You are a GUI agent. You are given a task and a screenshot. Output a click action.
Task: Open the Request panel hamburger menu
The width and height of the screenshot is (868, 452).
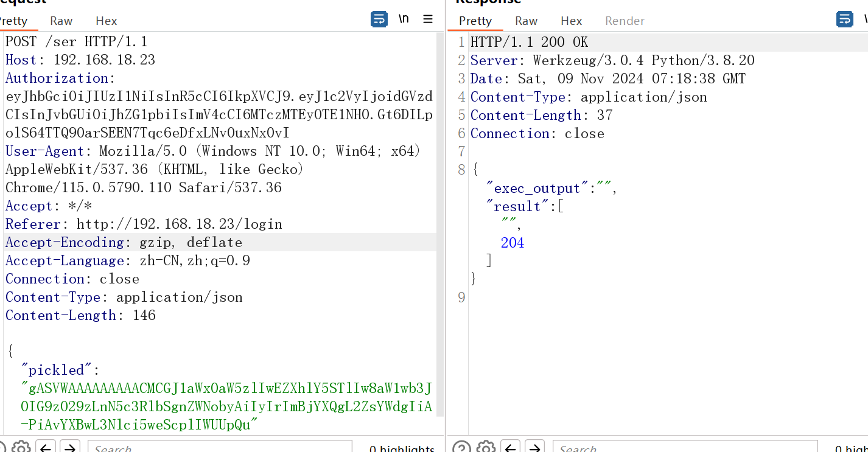coord(428,19)
